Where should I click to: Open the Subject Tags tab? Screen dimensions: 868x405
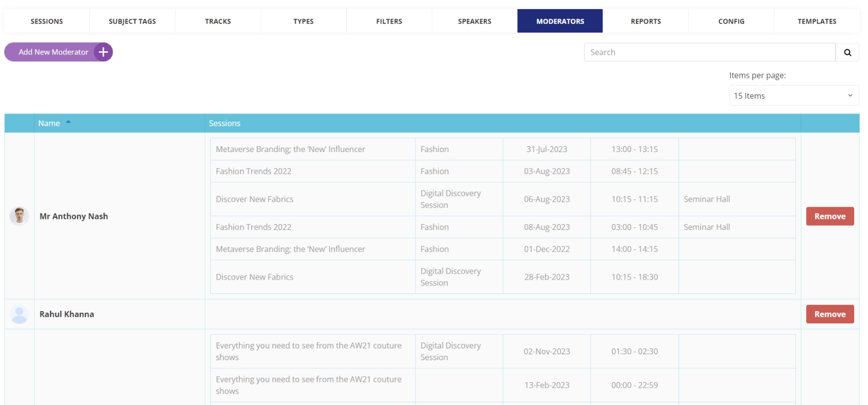coord(132,21)
